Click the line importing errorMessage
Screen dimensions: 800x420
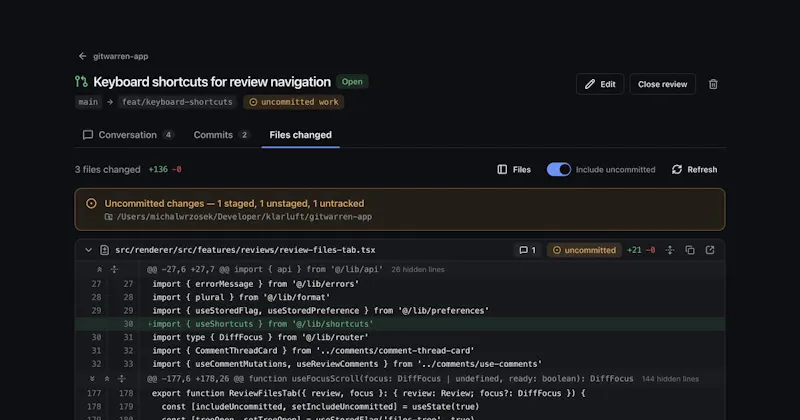tap(400, 284)
